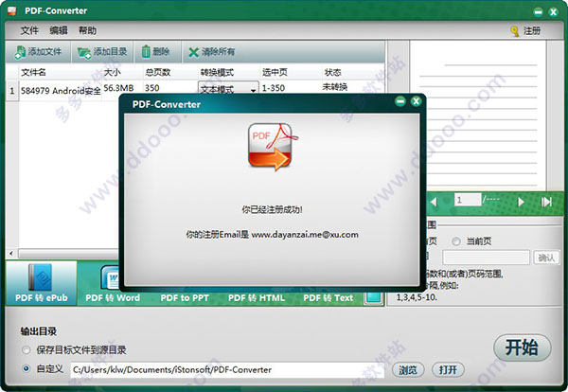The height and width of the screenshot is (392, 568).
Task: Click the Add File toolbar icon
Action: click(x=20, y=52)
